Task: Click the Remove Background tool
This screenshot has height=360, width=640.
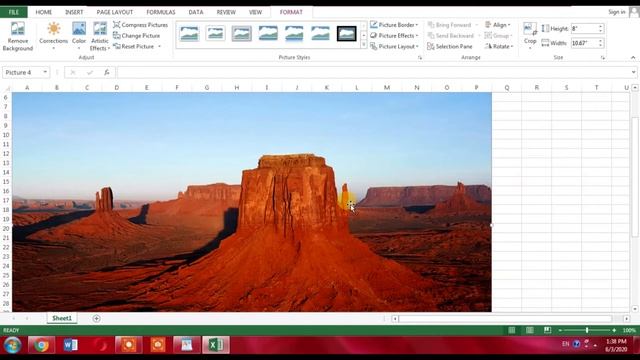Action: click(18, 37)
